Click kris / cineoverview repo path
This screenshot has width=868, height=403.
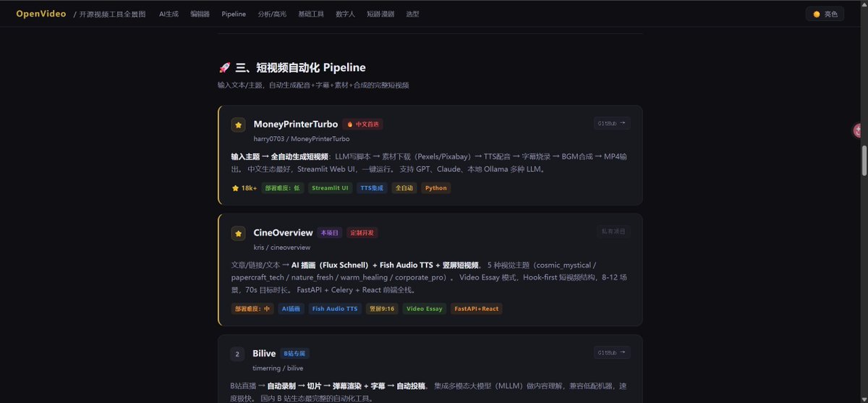point(281,247)
